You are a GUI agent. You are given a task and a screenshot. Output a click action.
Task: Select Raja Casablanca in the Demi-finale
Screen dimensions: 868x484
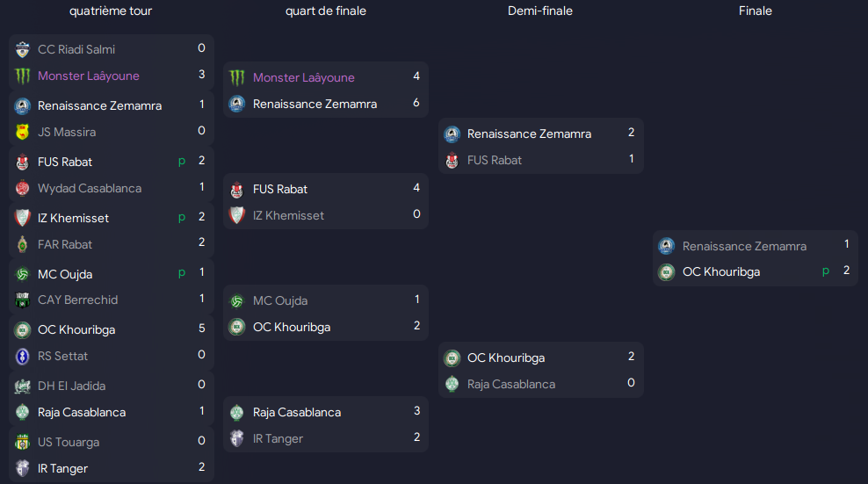[511, 385]
